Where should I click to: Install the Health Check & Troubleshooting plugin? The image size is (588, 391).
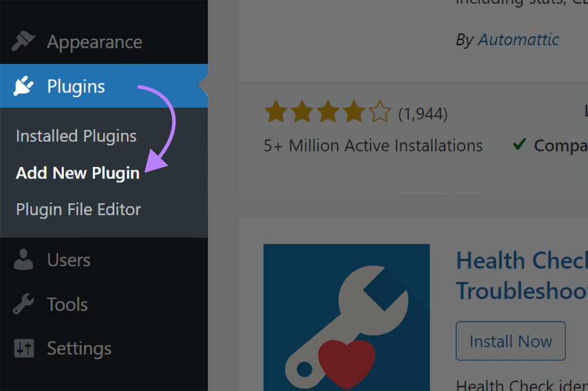pos(510,341)
